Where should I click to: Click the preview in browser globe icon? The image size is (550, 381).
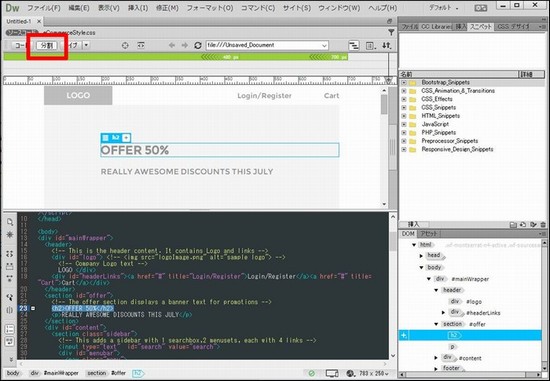pos(349,373)
